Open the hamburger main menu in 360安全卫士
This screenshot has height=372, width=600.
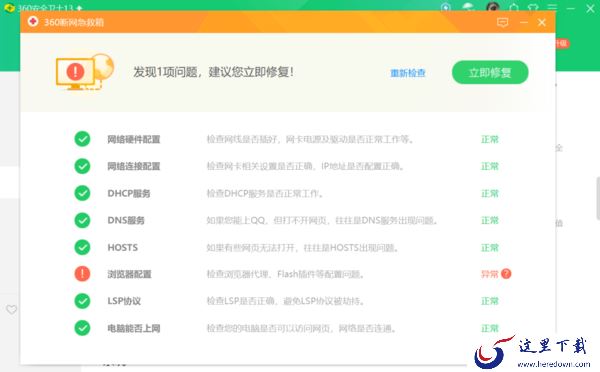click(x=552, y=8)
